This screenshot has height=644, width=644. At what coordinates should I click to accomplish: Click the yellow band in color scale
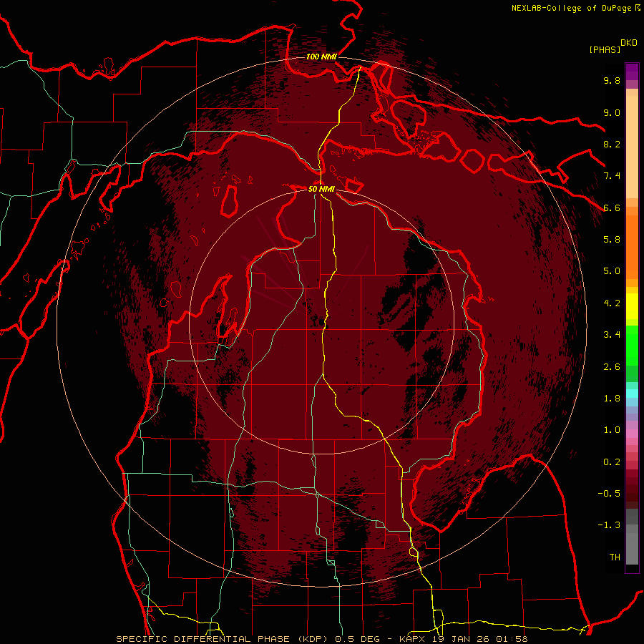[x=632, y=306]
